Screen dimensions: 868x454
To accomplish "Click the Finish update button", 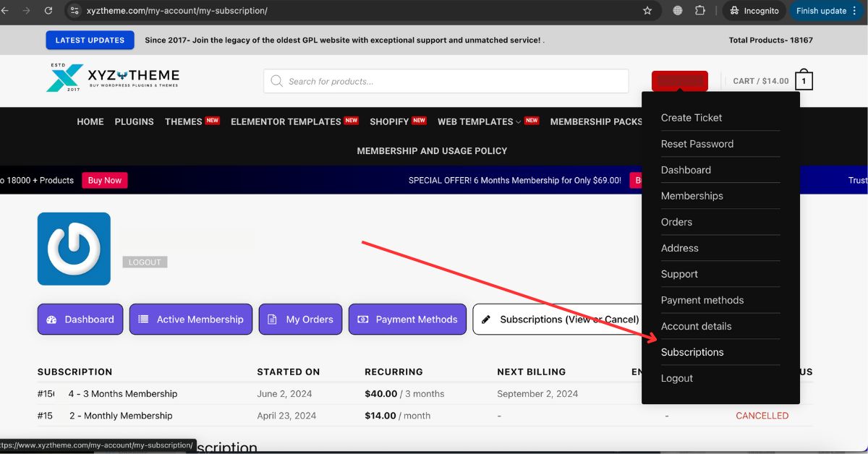I will point(821,11).
